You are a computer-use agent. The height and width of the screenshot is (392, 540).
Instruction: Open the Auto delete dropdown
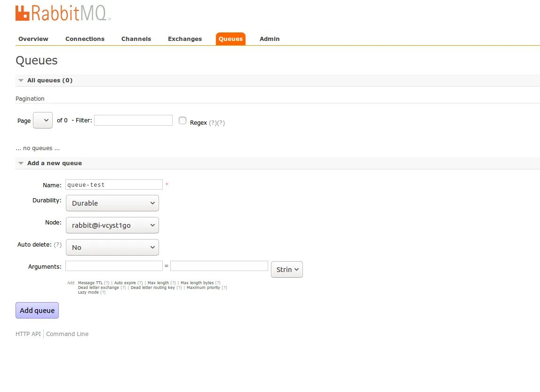click(x=112, y=248)
